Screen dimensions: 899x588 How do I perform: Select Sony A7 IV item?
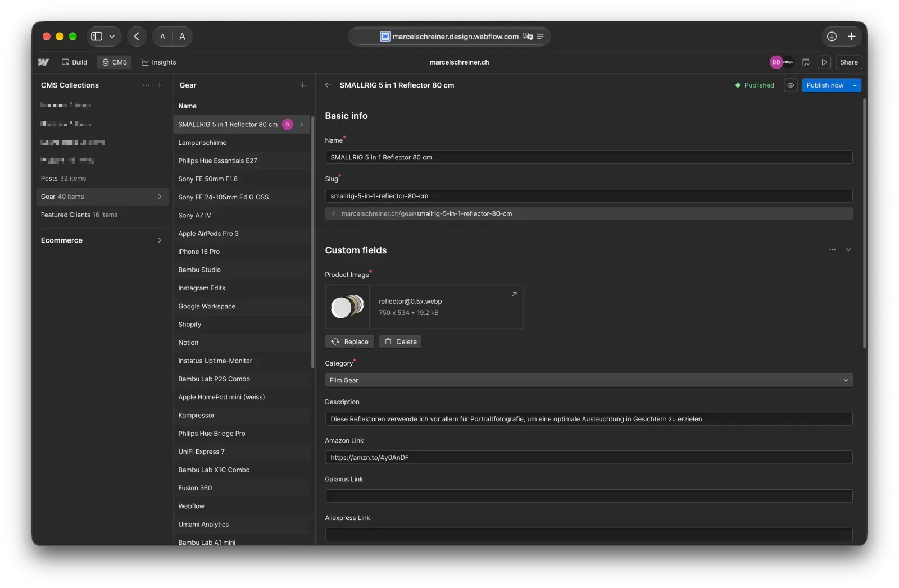pos(242,216)
